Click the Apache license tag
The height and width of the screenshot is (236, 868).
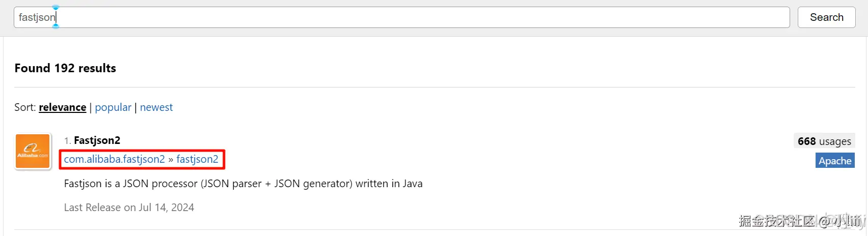pos(834,161)
